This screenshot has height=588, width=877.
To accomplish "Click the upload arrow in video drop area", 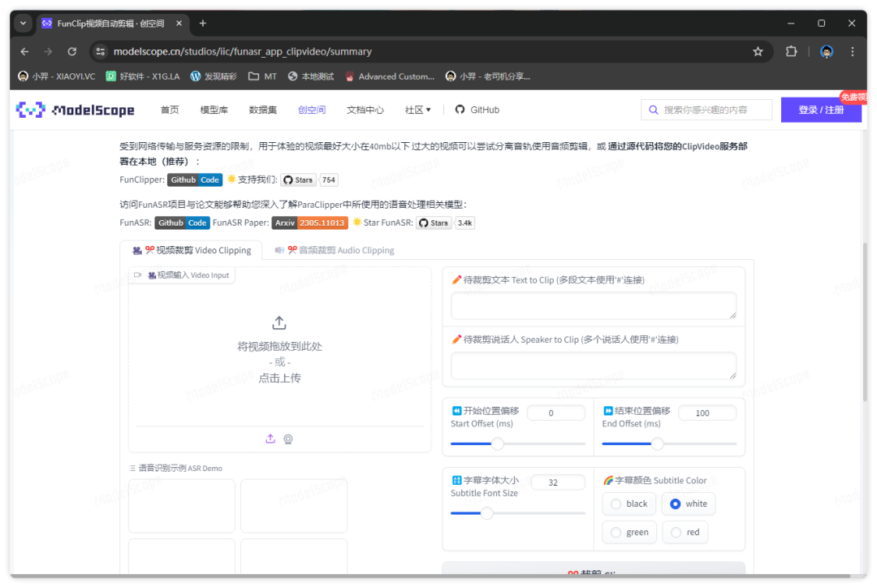I will [x=279, y=322].
